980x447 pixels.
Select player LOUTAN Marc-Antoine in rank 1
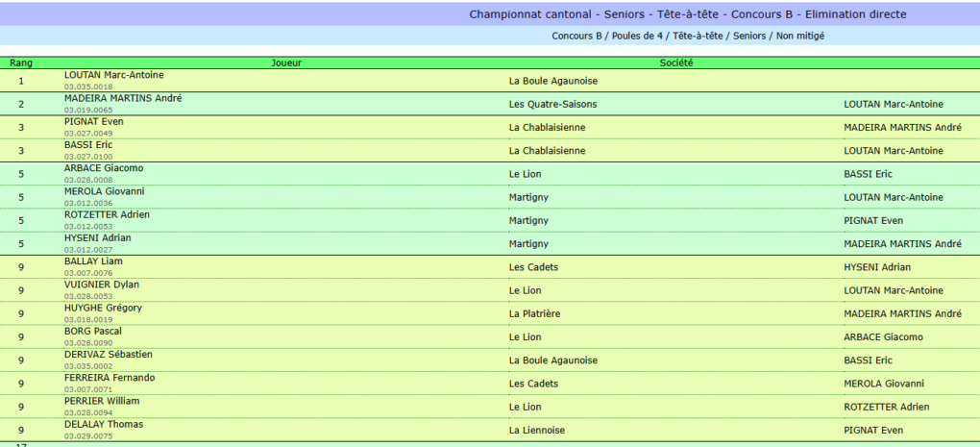pyautogui.click(x=113, y=75)
